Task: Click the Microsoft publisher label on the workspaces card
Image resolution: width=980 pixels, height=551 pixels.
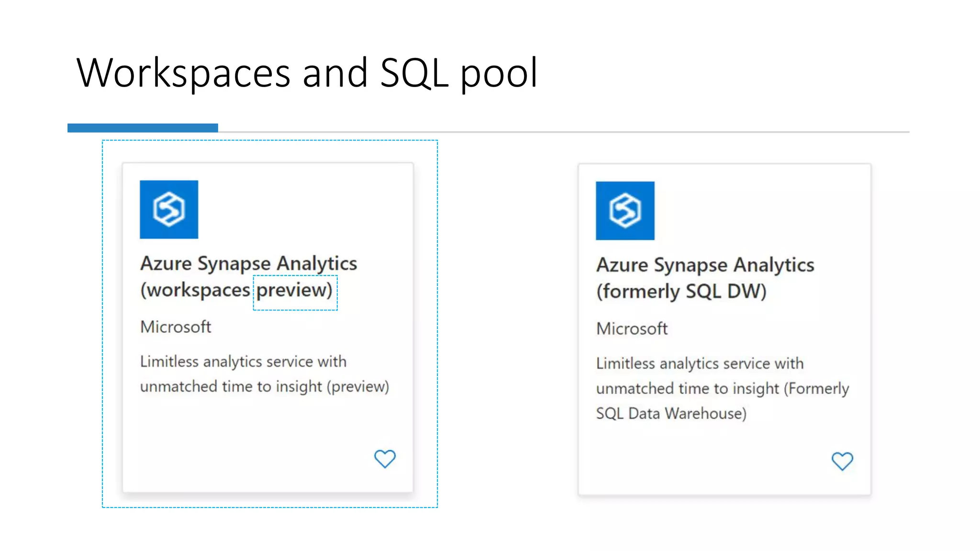Action: click(176, 327)
